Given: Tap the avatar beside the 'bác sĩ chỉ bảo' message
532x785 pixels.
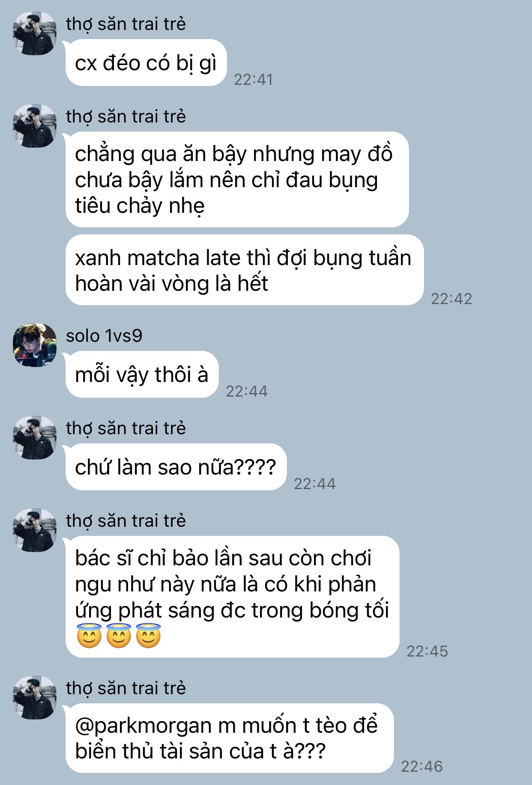Looking at the screenshot, I should [x=35, y=530].
